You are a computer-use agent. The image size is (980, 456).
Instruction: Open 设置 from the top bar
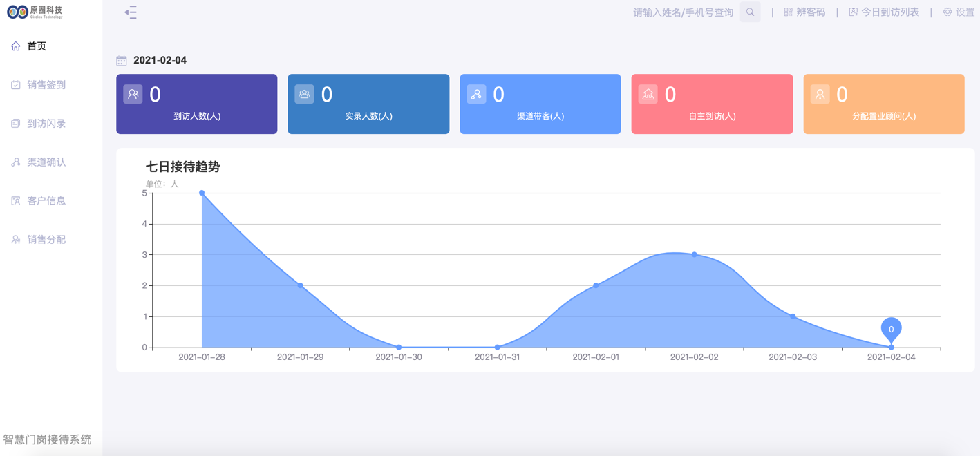(x=959, y=12)
